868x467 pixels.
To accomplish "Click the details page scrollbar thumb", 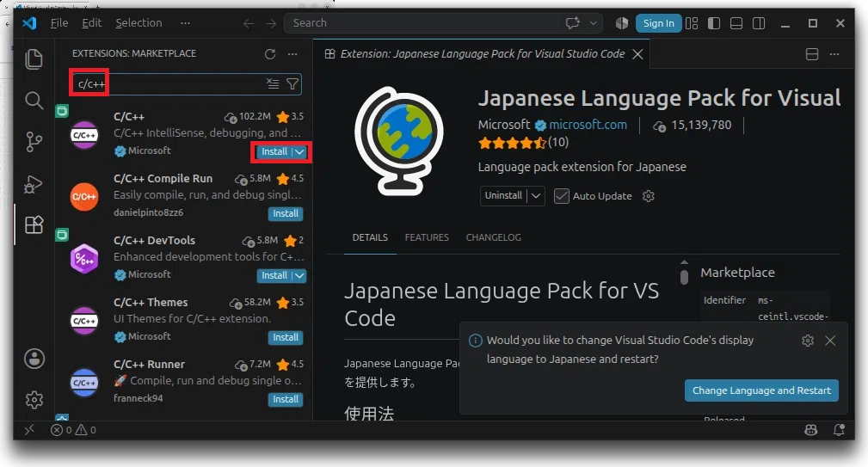I will tap(684, 277).
